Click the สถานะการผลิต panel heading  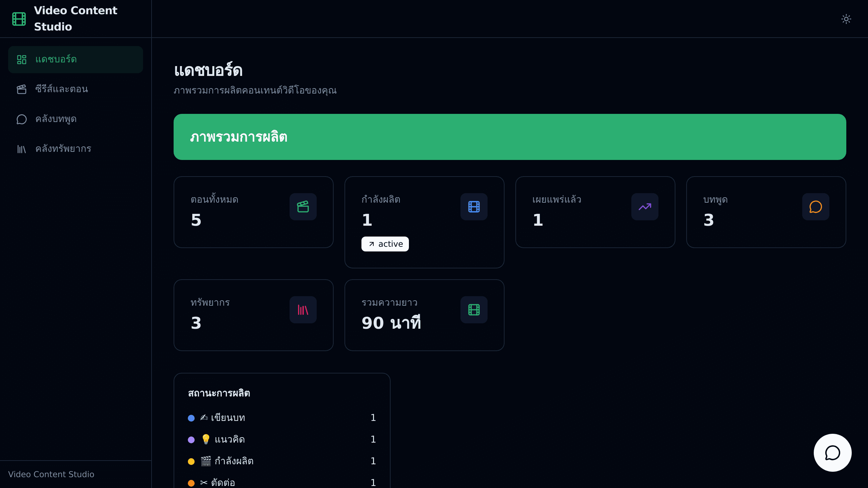click(x=219, y=393)
